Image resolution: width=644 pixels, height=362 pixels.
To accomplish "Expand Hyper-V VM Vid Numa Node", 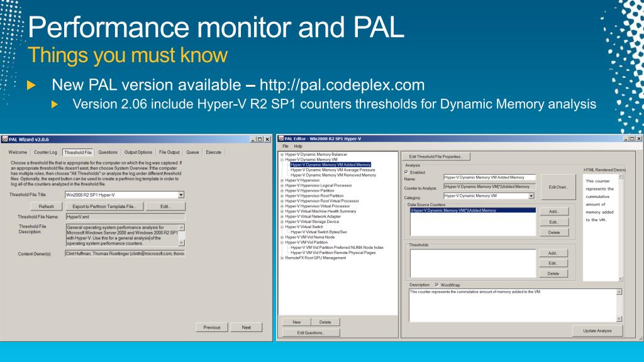I will click(282, 237).
